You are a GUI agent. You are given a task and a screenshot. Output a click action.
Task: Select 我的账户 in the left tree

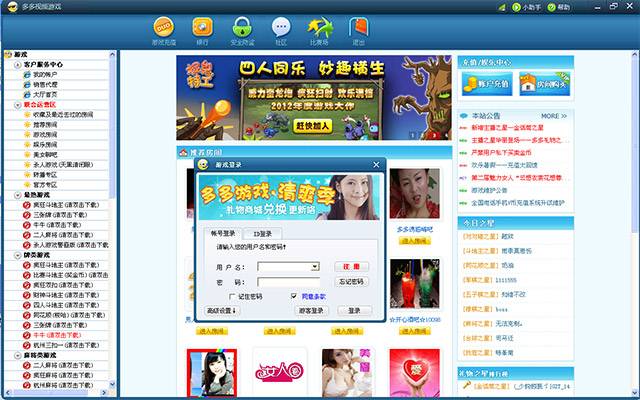(46, 75)
